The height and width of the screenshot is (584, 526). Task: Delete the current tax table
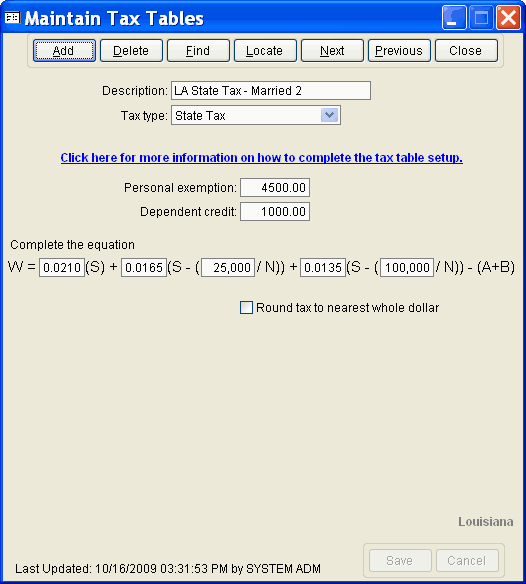pyautogui.click(x=131, y=51)
